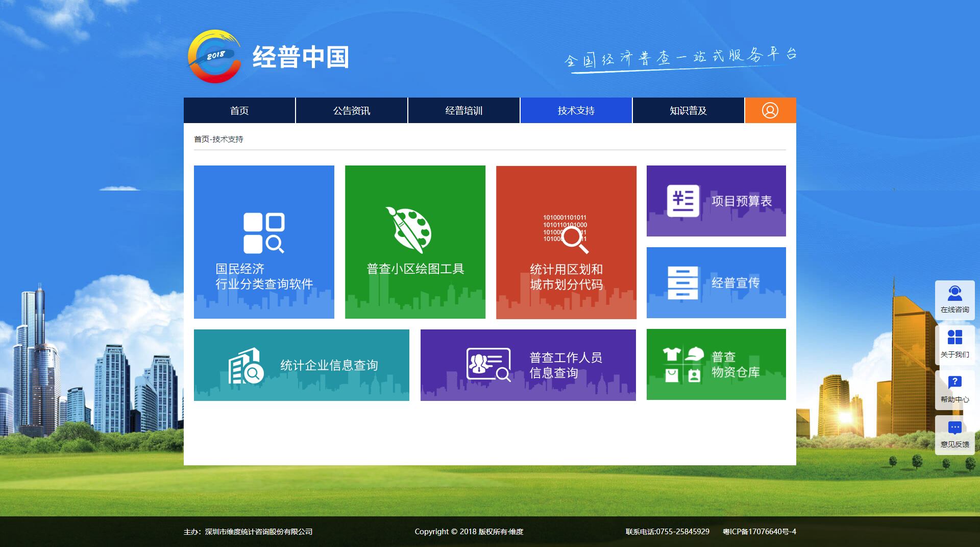Image resolution: width=980 pixels, height=547 pixels.
Task: Click the paint palette icon for 普查小区绘图工具
Action: click(x=409, y=230)
